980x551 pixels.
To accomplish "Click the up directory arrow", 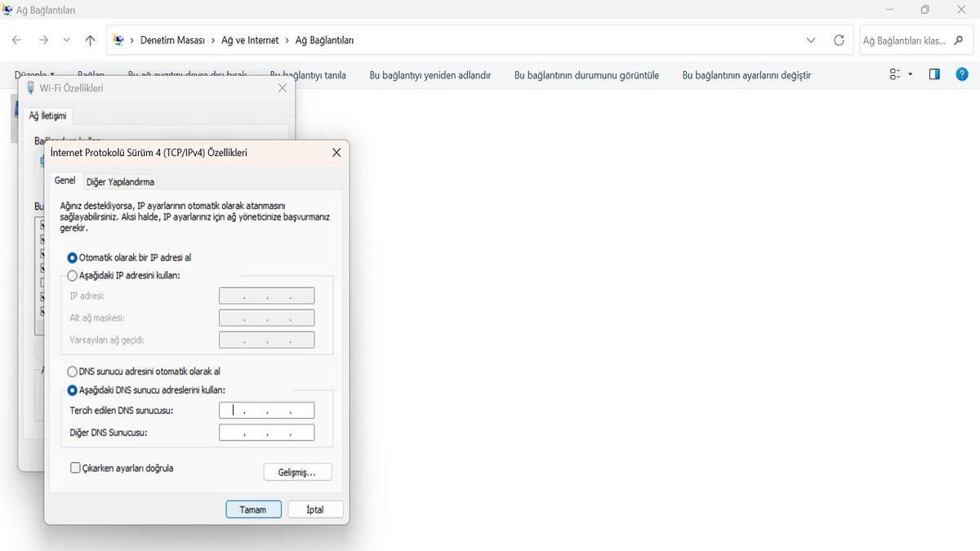I will [90, 40].
